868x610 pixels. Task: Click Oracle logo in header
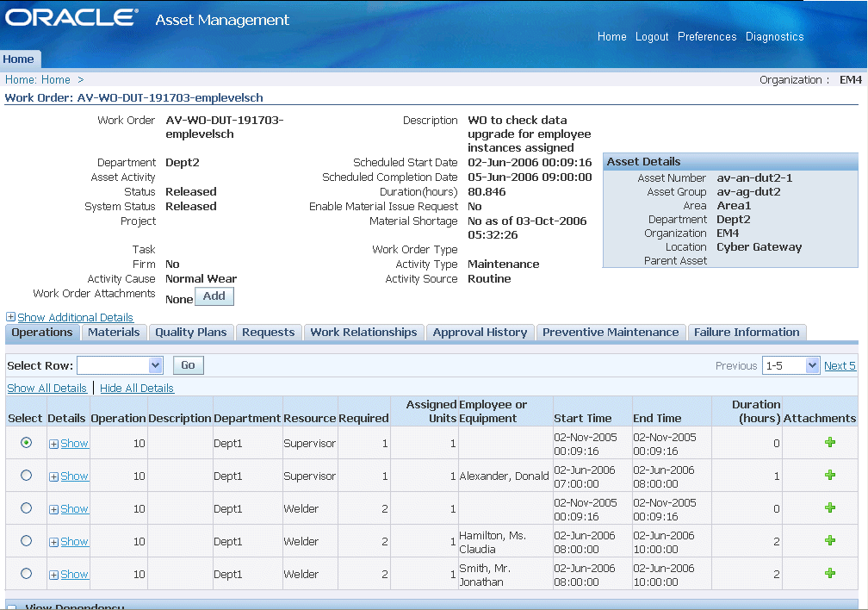[71, 18]
